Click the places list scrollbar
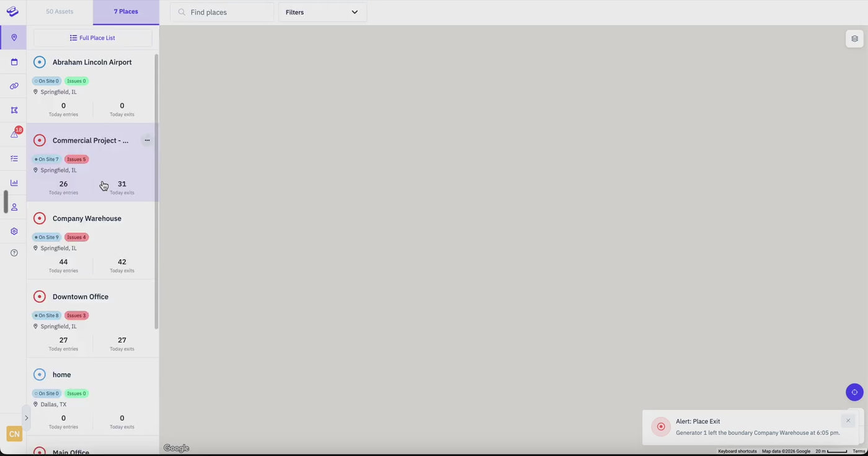Image resolution: width=868 pixels, height=456 pixels. [156, 191]
